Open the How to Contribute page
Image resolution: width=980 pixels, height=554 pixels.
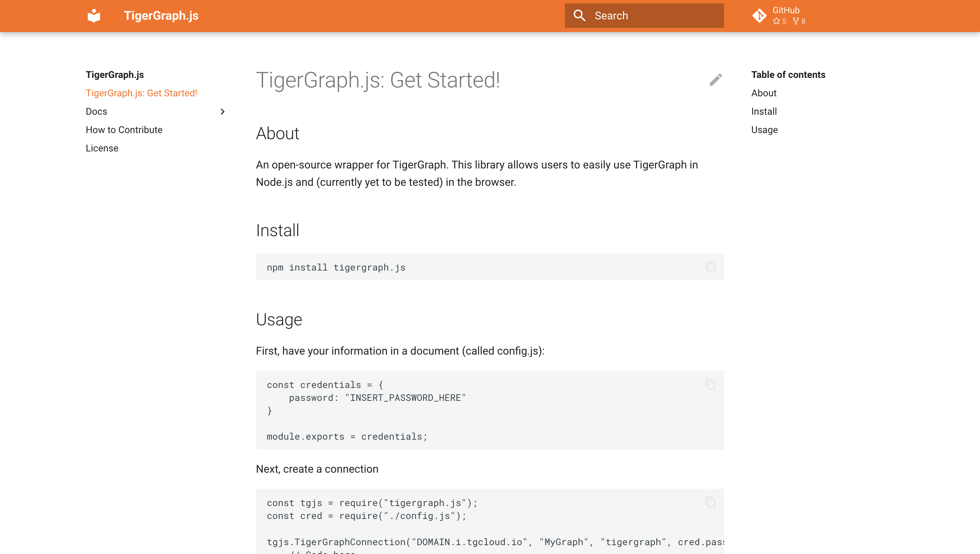[x=124, y=130]
